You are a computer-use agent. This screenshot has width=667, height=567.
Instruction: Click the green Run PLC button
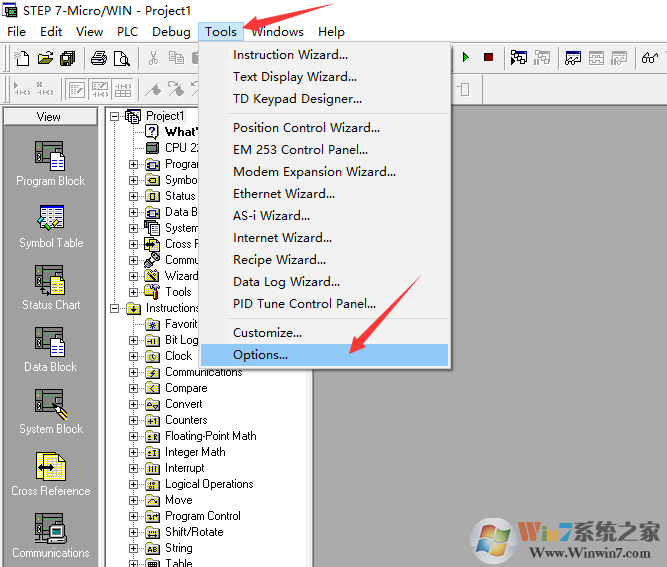point(466,58)
